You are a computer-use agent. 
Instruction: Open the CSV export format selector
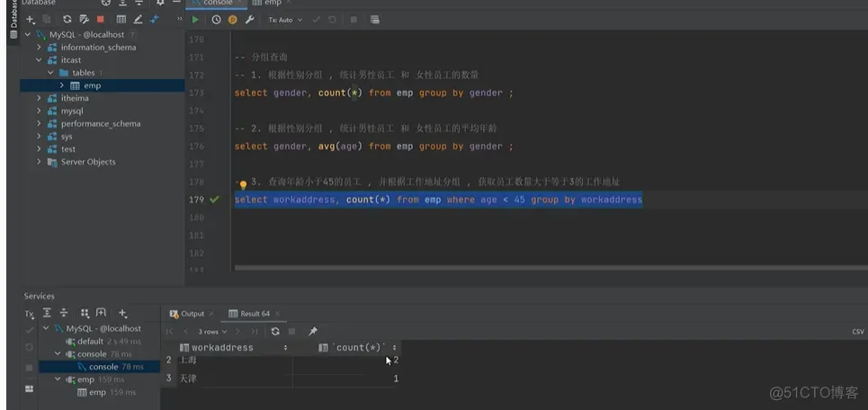coord(858,332)
